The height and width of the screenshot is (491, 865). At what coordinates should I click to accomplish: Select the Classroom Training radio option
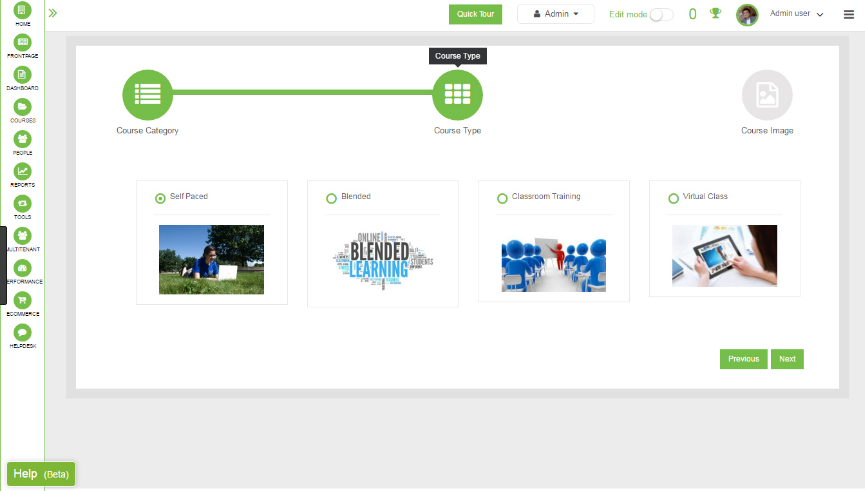(502, 199)
